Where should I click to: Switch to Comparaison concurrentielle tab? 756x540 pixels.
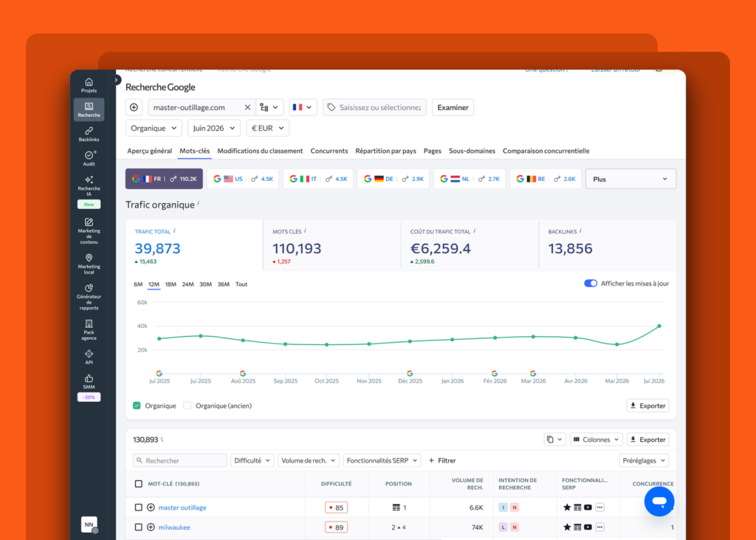pyautogui.click(x=546, y=151)
